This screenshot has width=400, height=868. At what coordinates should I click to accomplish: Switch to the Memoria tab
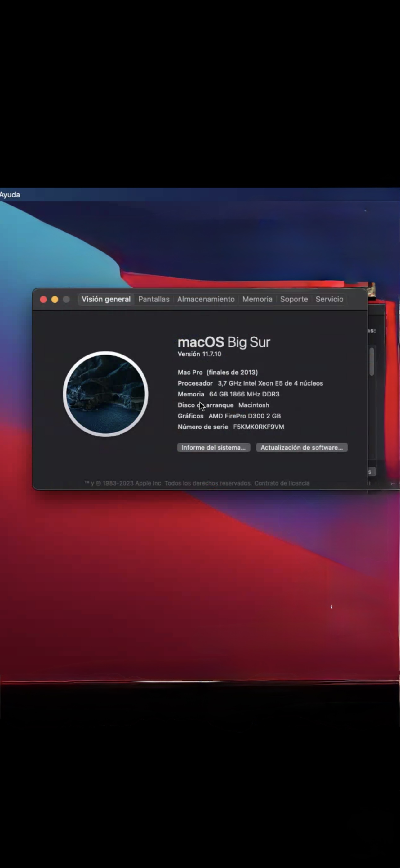coord(257,299)
